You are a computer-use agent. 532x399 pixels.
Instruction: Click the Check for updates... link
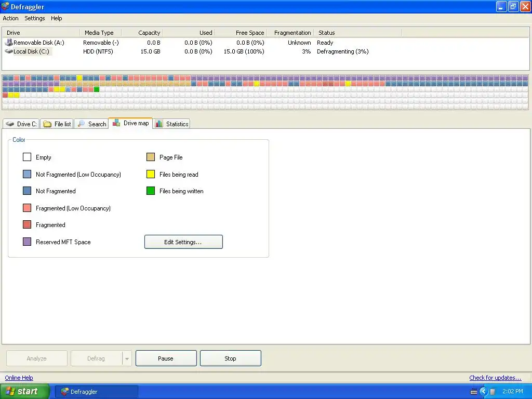pyautogui.click(x=495, y=378)
